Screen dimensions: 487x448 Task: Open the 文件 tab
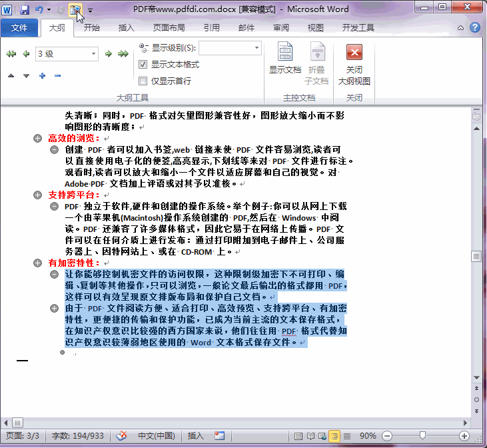pyautogui.click(x=19, y=28)
